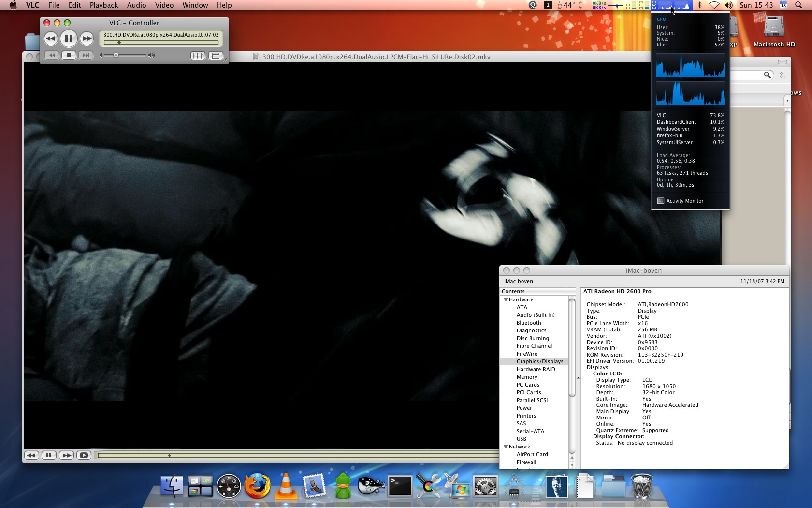Image resolution: width=812 pixels, height=508 pixels.
Task: Select Bluetooth in the Hardware list
Action: tap(529, 323)
